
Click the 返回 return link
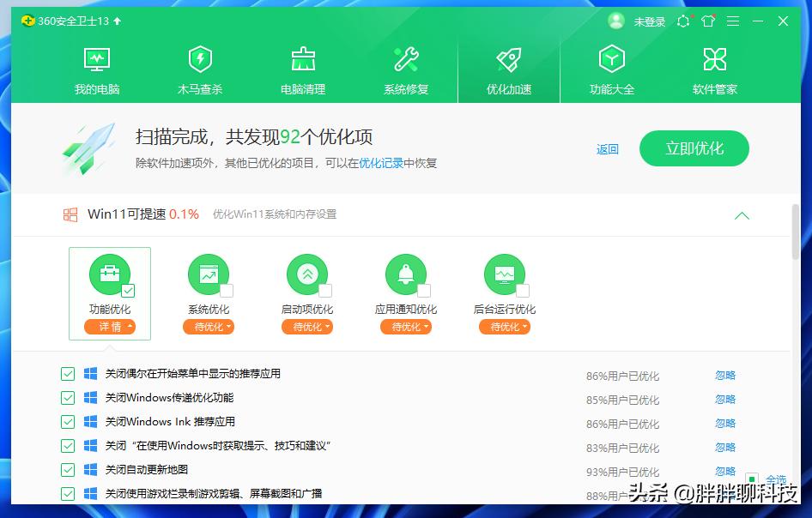click(x=607, y=148)
